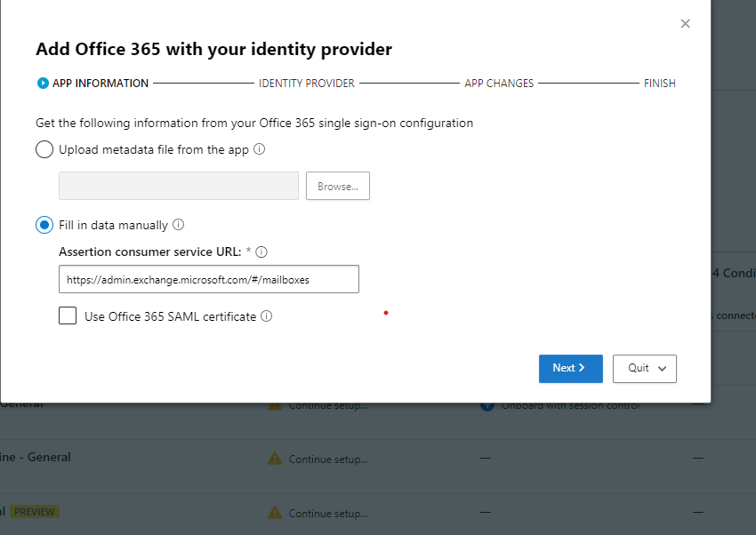Click the metadata file path box
This screenshot has width=756, height=535.
click(179, 187)
